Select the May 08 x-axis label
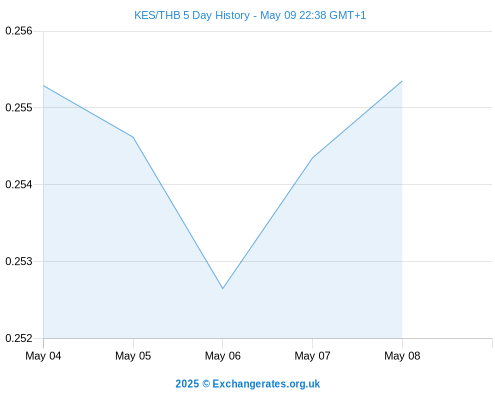The width and height of the screenshot is (495, 400). click(x=402, y=356)
